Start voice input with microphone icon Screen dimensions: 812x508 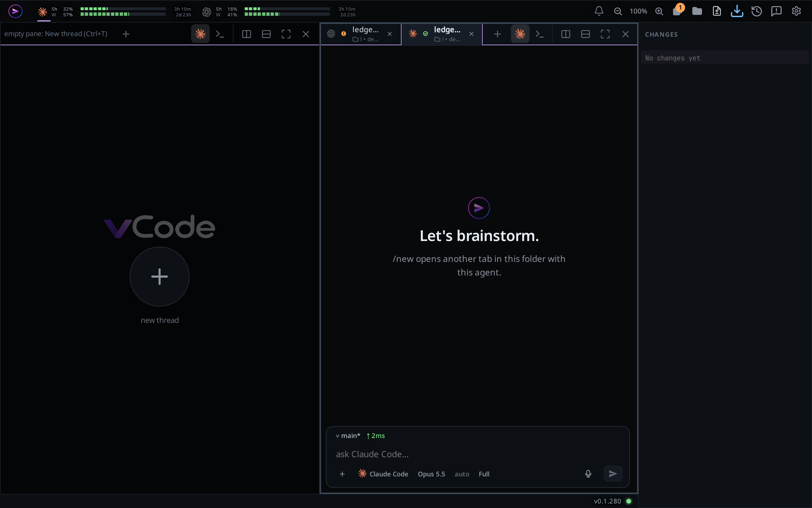pos(588,474)
